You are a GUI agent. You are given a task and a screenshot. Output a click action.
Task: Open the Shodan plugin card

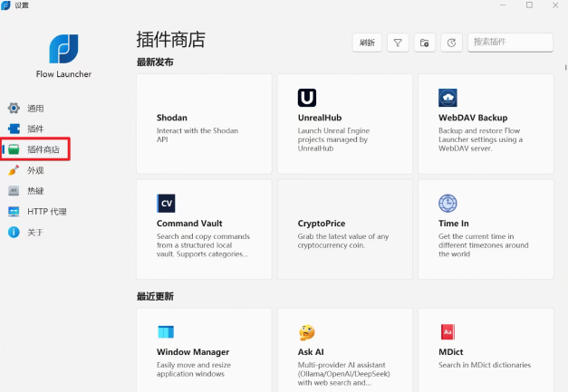click(x=204, y=124)
